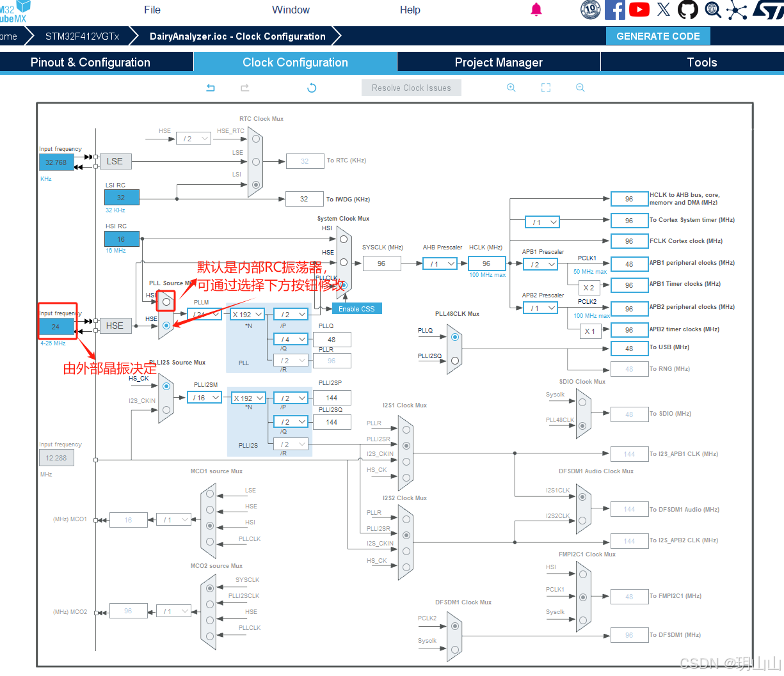The image size is (784, 676).
Task: Open the ST YouTube channel icon
Action: click(x=639, y=10)
